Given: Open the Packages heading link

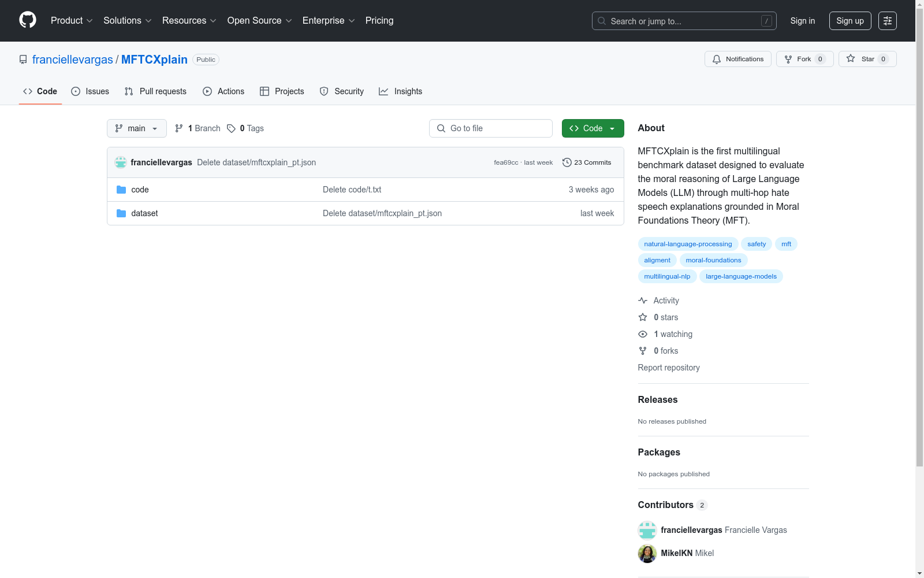Looking at the screenshot, I should coord(659,452).
